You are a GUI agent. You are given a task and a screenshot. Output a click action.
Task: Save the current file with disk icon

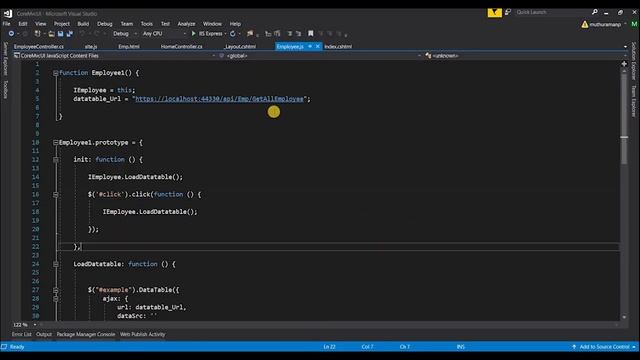click(60, 33)
